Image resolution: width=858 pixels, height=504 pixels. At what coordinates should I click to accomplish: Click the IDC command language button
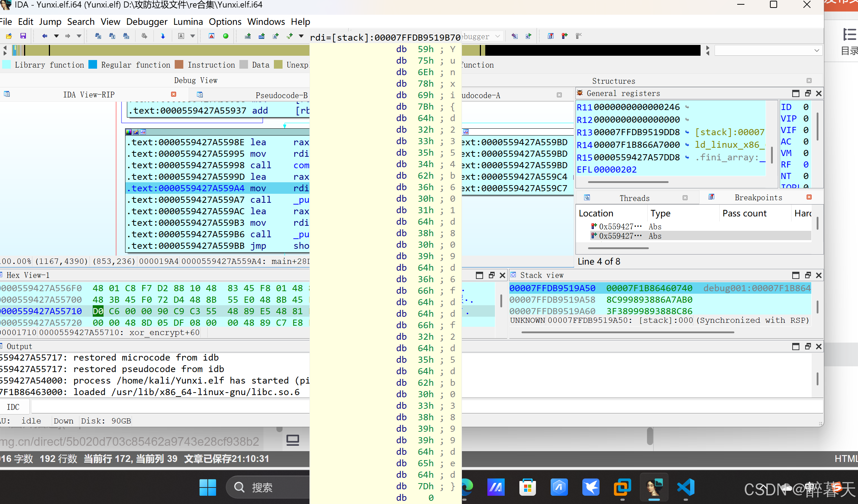tap(13, 407)
